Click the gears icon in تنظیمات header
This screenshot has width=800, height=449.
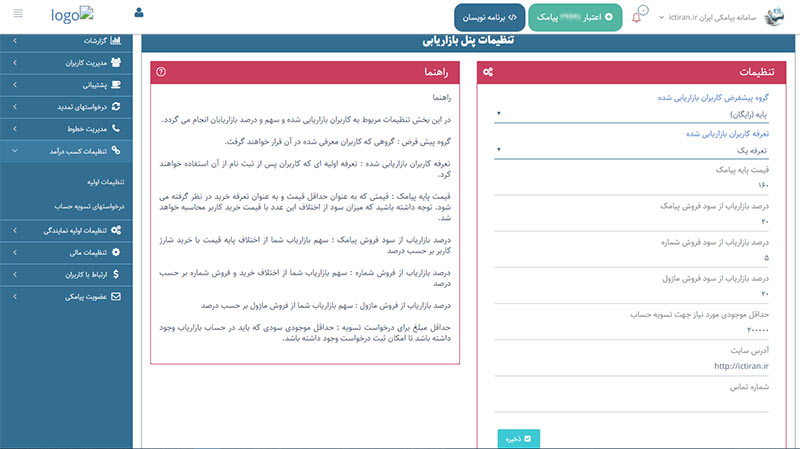pos(488,72)
